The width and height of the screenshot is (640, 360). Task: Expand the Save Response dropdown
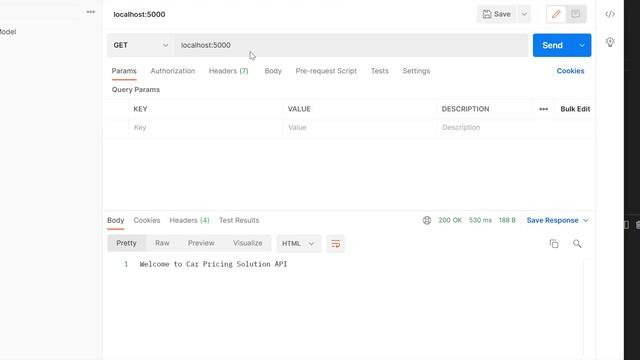586,220
